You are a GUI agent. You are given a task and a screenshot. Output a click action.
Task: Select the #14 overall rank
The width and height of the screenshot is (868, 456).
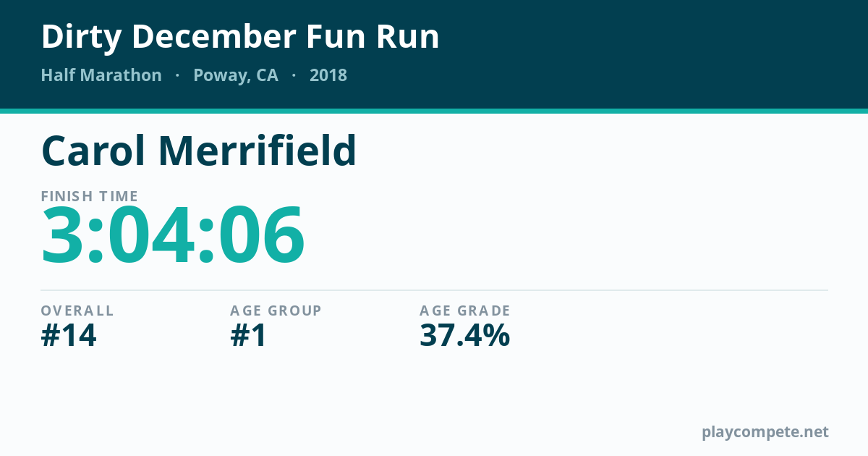tap(69, 335)
